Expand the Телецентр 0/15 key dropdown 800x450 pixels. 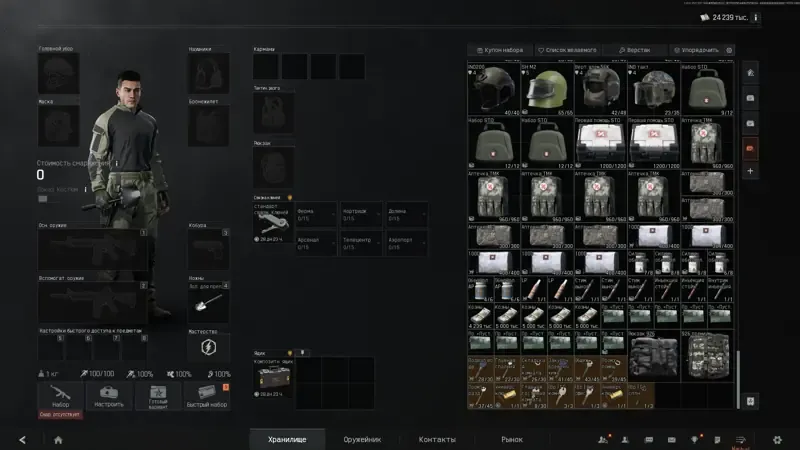361,243
